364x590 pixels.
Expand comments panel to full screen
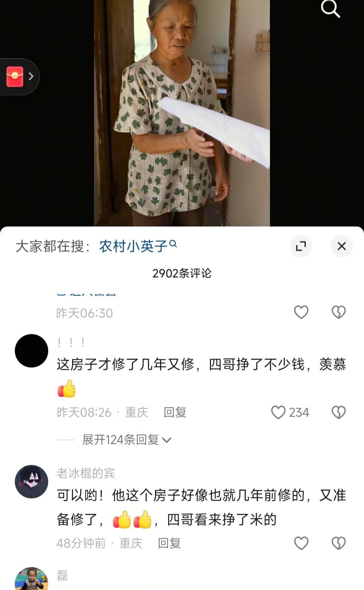pyautogui.click(x=301, y=246)
